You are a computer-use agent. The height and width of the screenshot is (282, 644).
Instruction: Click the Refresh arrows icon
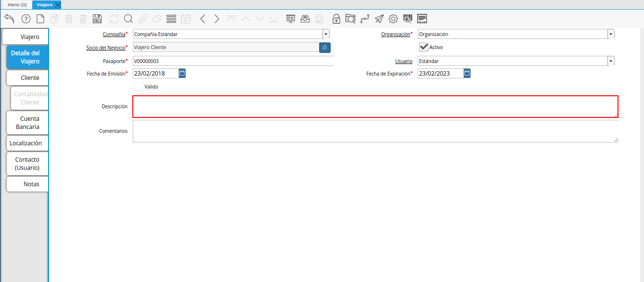tap(114, 19)
